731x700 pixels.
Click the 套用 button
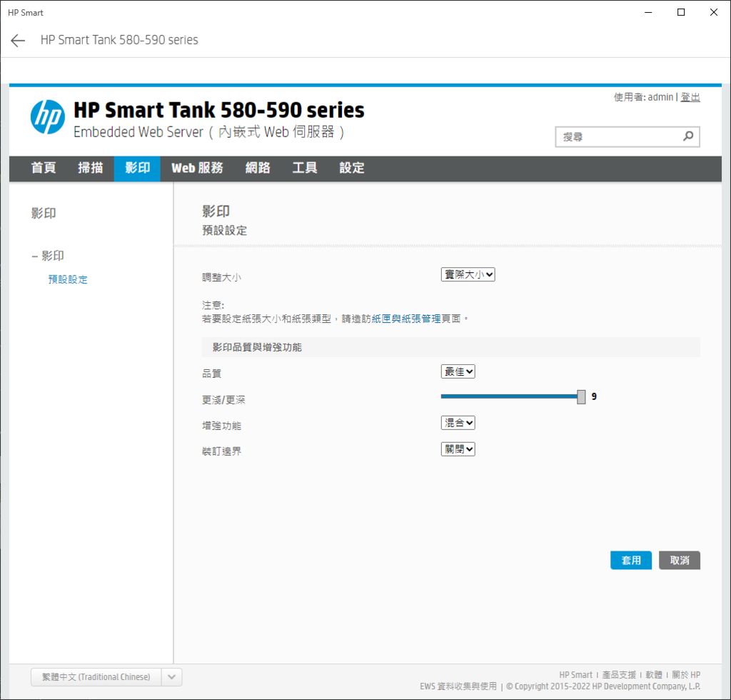click(x=631, y=560)
